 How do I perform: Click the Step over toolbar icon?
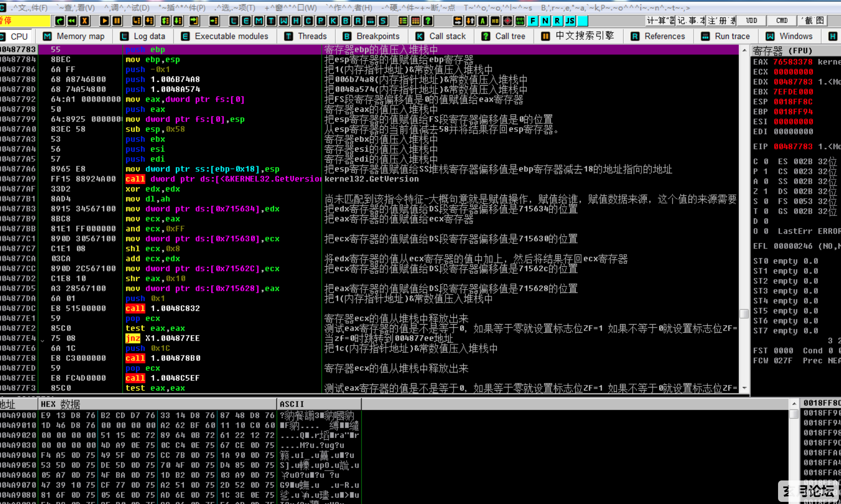coord(149,21)
